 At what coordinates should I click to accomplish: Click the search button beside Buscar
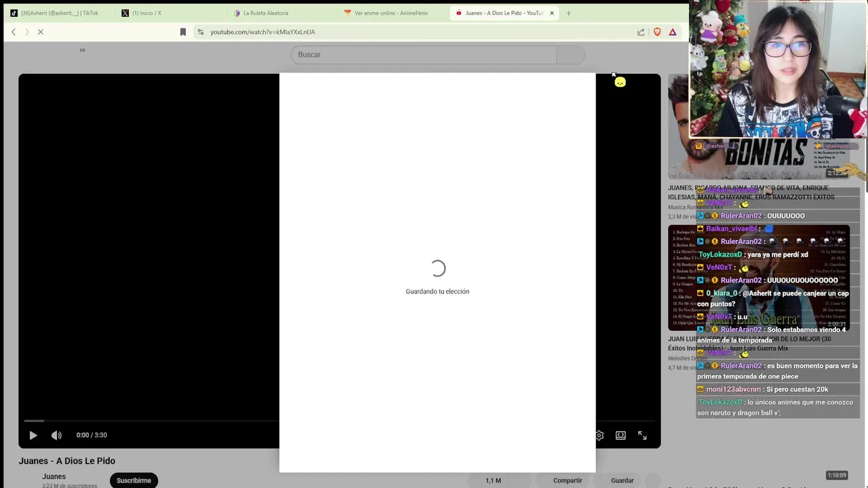[x=571, y=54]
